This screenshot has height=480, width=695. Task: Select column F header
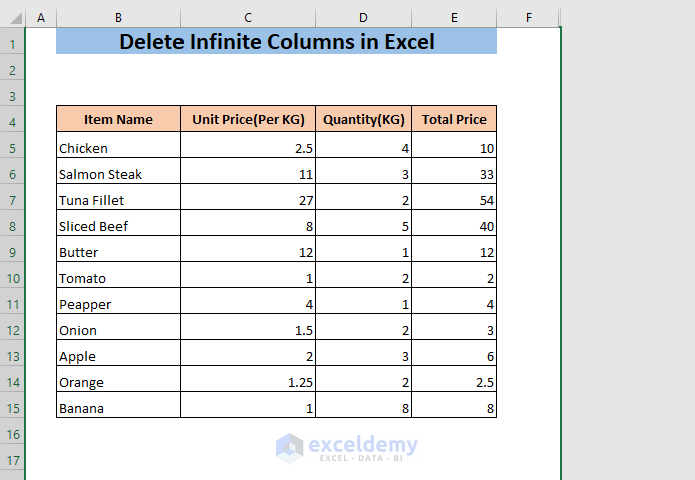point(528,18)
